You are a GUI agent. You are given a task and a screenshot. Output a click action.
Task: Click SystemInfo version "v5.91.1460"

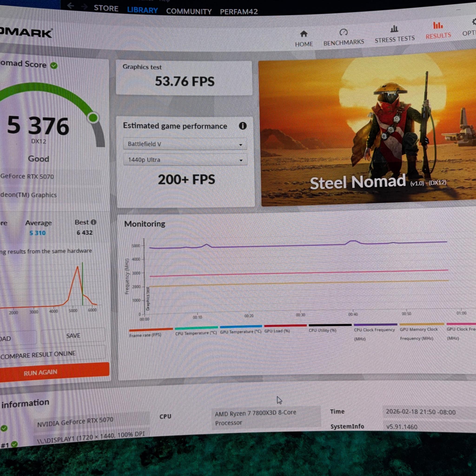pyautogui.click(x=402, y=427)
